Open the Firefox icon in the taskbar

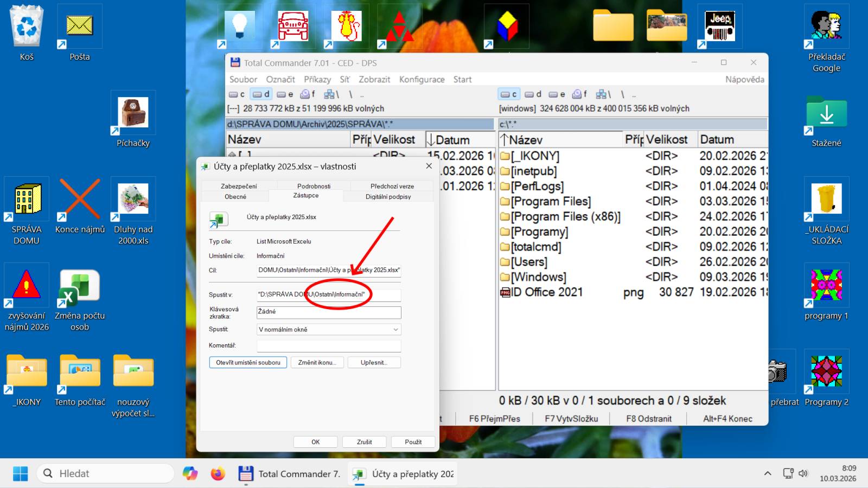(x=218, y=473)
